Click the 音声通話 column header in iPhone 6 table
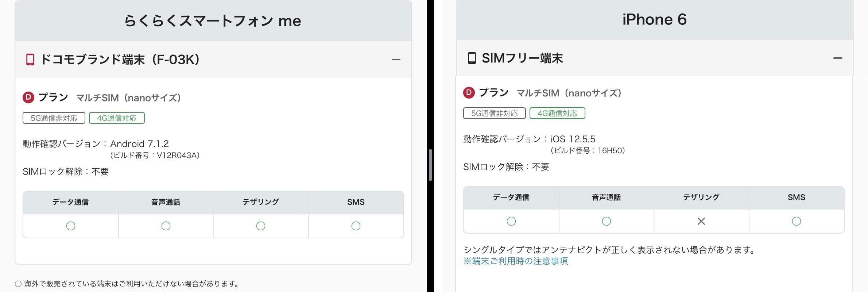 point(606,197)
